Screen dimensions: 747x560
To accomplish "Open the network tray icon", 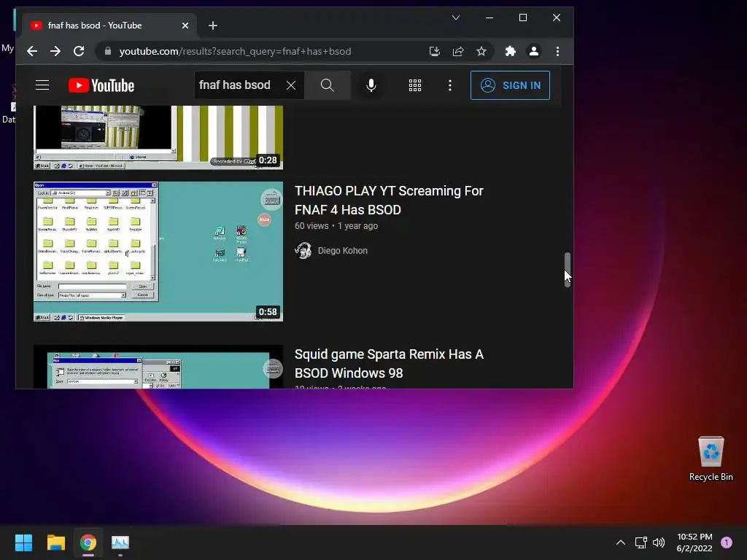I will tap(640, 542).
